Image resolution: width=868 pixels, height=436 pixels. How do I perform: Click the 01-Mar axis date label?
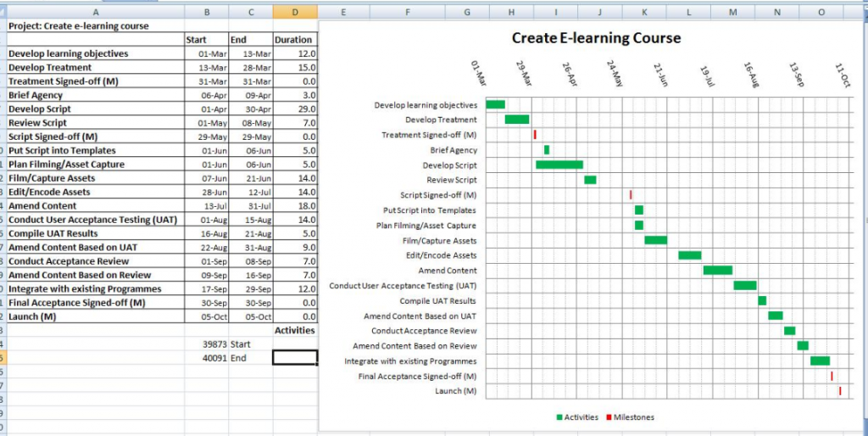[x=478, y=73]
